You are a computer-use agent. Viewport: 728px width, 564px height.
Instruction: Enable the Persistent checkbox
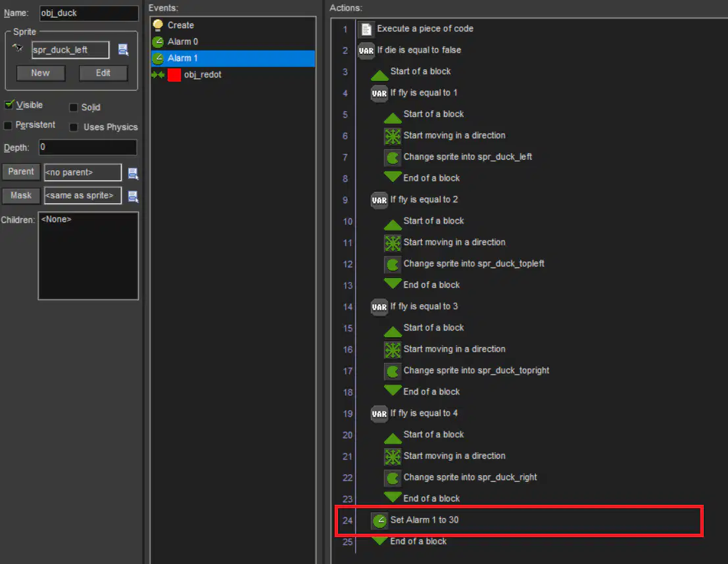click(x=8, y=126)
